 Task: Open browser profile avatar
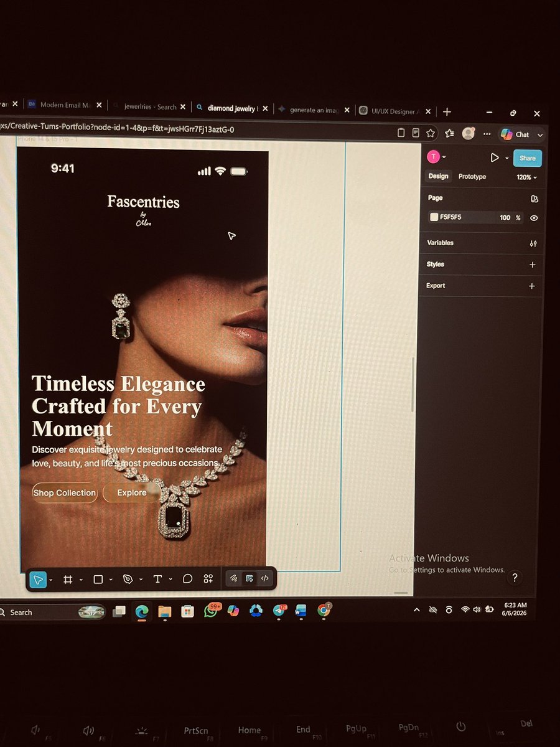pos(469,133)
